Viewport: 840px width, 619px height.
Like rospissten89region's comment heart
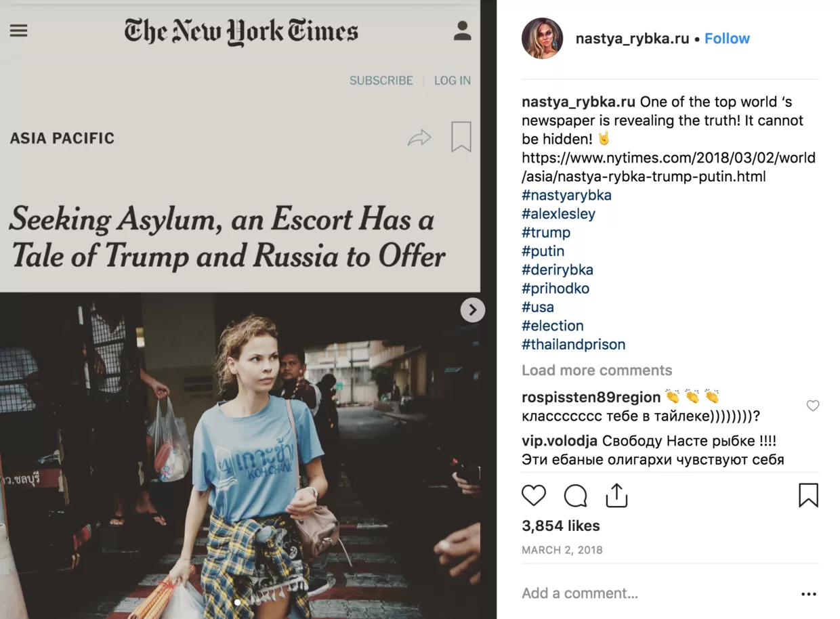[x=813, y=406]
